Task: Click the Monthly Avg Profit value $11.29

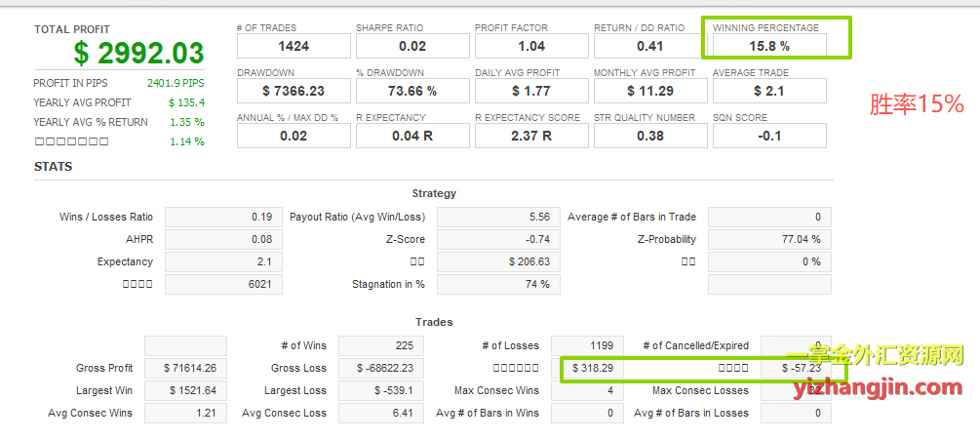Action: (x=650, y=91)
